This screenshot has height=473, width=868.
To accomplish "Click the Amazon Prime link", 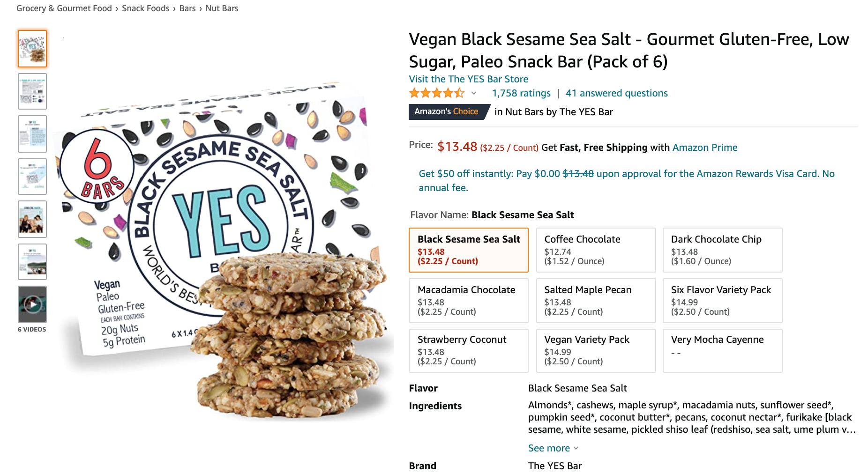I will click(x=704, y=148).
